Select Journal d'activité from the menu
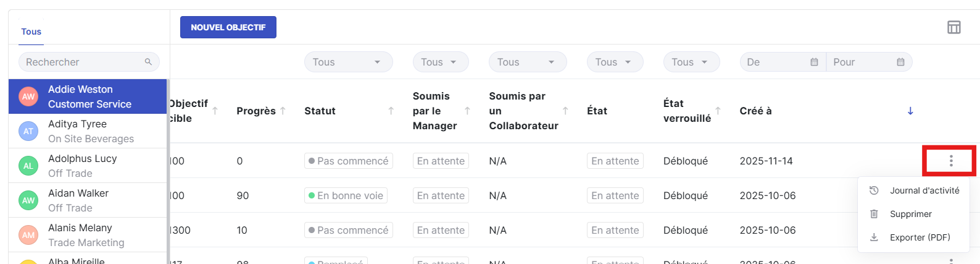980x264 pixels. 924,190
